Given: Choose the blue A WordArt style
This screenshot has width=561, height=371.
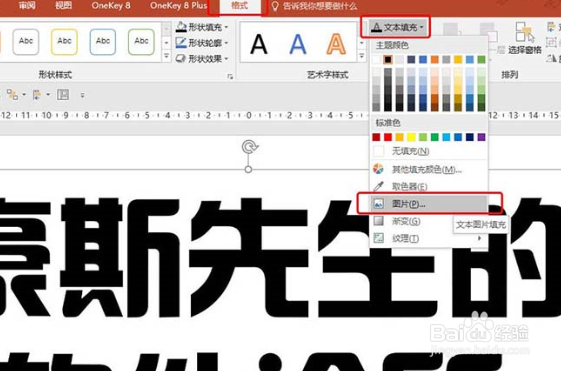Looking at the screenshot, I should click(298, 44).
